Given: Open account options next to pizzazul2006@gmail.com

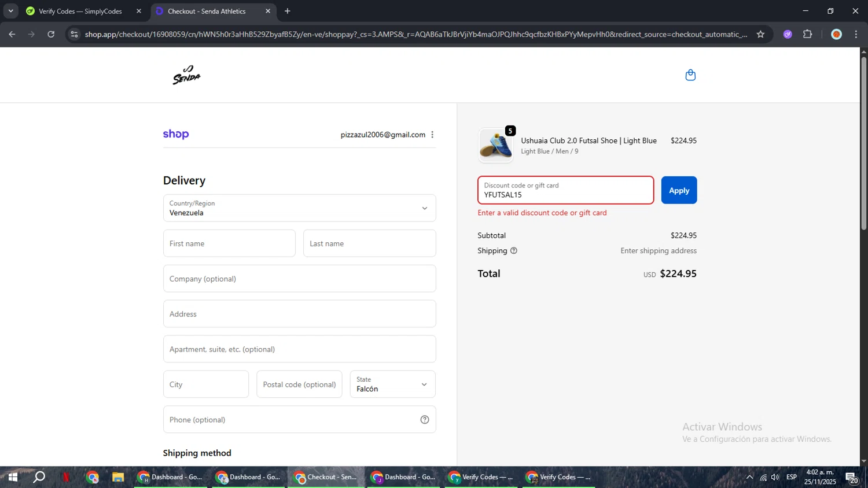Looking at the screenshot, I should click(x=432, y=135).
